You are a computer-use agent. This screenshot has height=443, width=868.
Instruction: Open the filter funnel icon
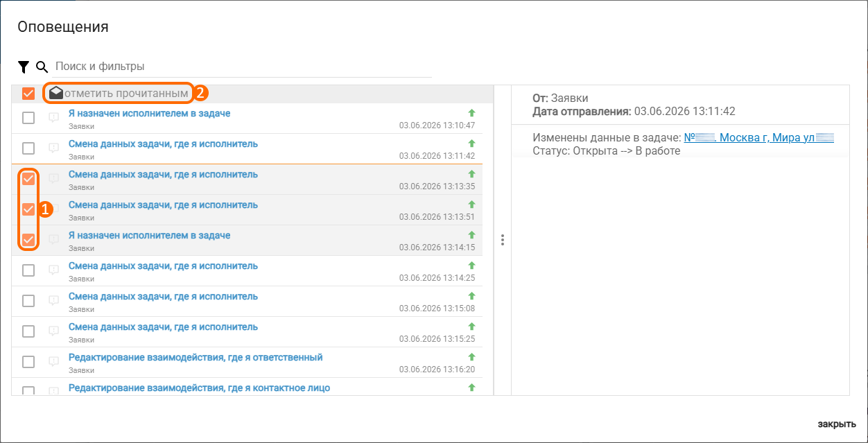[x=24, y=67]
